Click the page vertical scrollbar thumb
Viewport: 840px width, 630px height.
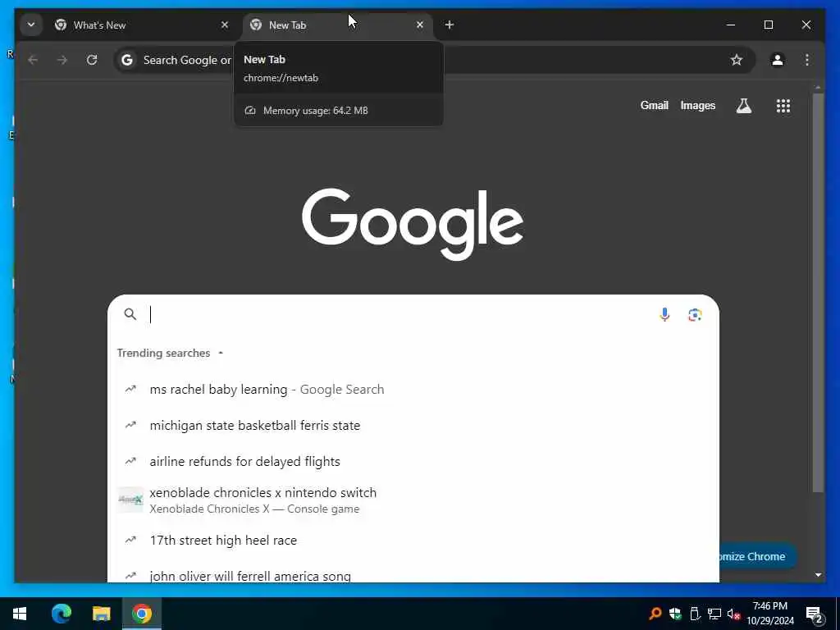(818, 293)
